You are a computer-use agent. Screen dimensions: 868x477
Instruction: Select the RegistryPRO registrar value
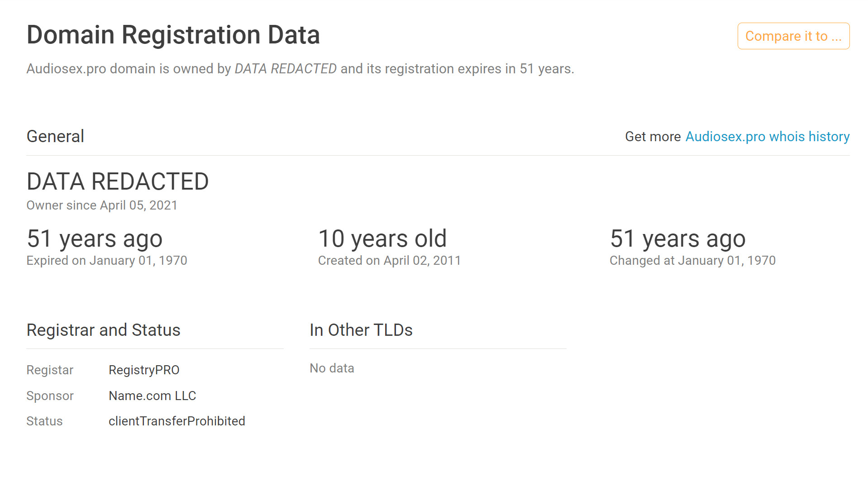144,370
